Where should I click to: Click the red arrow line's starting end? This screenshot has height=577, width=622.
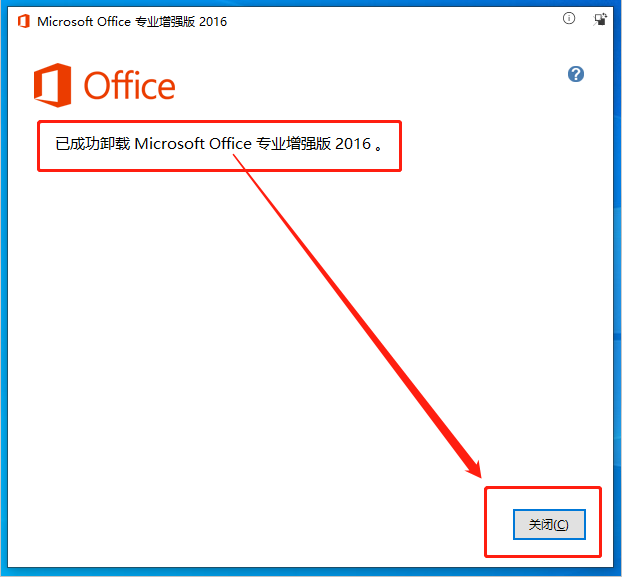pos(234,156)
